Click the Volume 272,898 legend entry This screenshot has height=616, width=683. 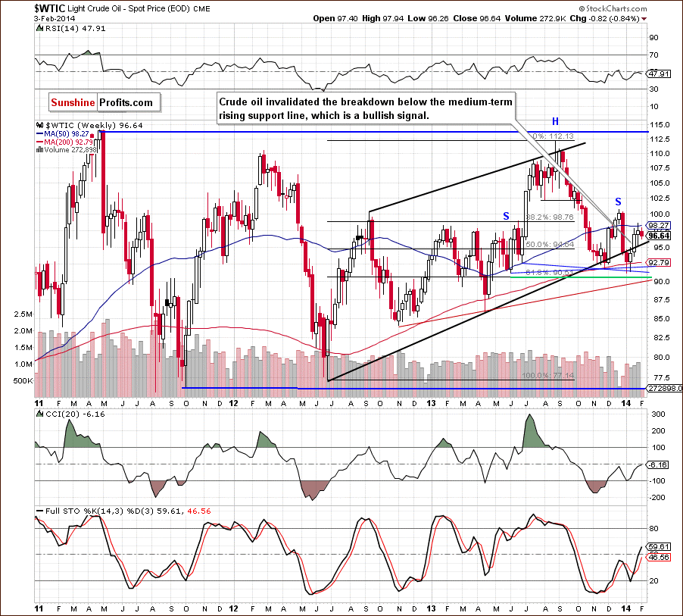click(70, 149)
